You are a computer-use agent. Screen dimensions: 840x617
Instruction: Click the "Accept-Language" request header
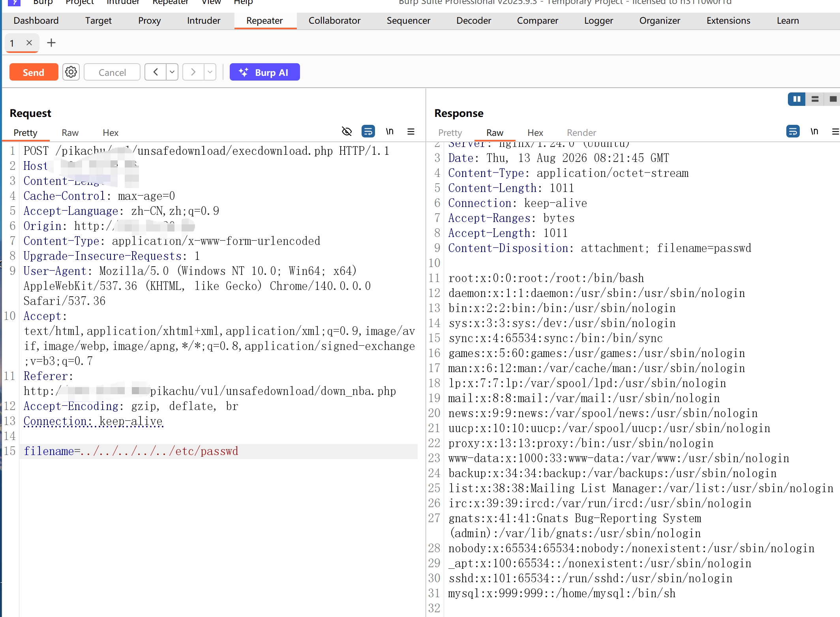(71, 211)
